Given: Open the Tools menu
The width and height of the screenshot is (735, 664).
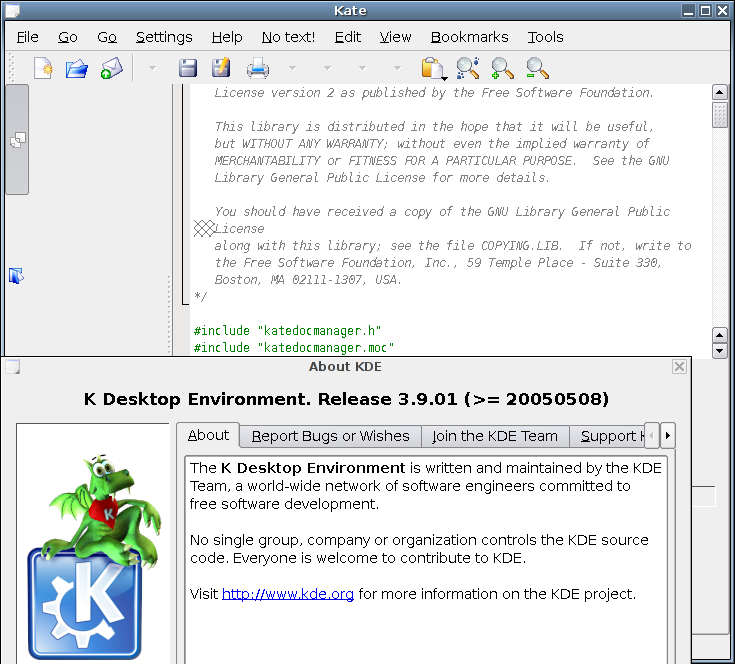Looking at the screenshot, I should pos(545,37).
